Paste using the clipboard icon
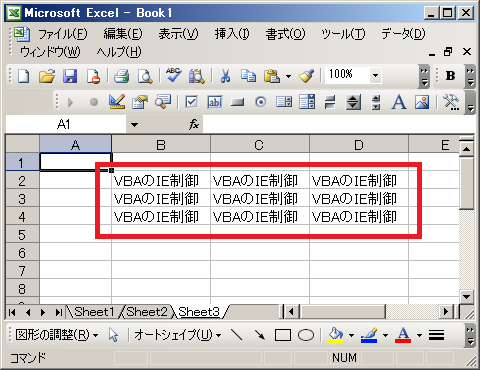 click(272, 76)
